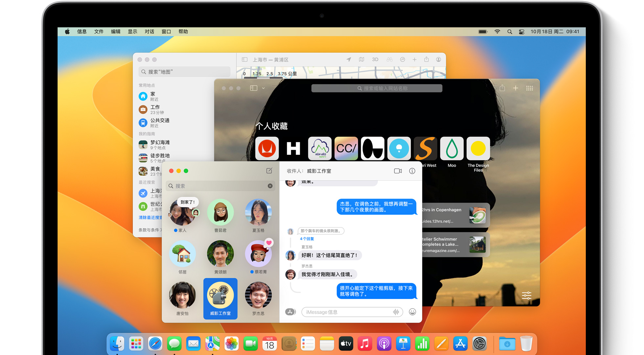The width and height of the screenshot is (644, 355).
Task: Click 清除最近搜索 link in Maps
Action: (x=150, y=217)
